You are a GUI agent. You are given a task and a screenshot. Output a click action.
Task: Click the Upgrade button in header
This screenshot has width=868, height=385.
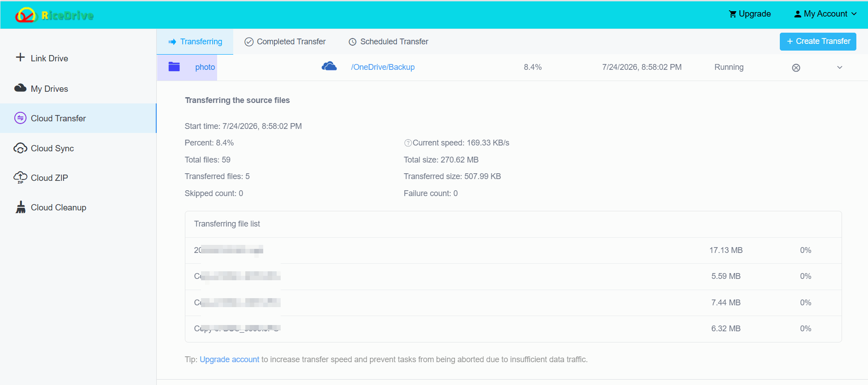point(750,14)
